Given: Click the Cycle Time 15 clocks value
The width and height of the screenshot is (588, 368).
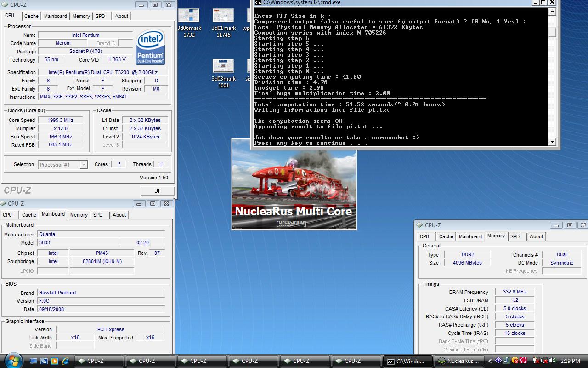Looking at the screenshot, I should click(514, 333).
